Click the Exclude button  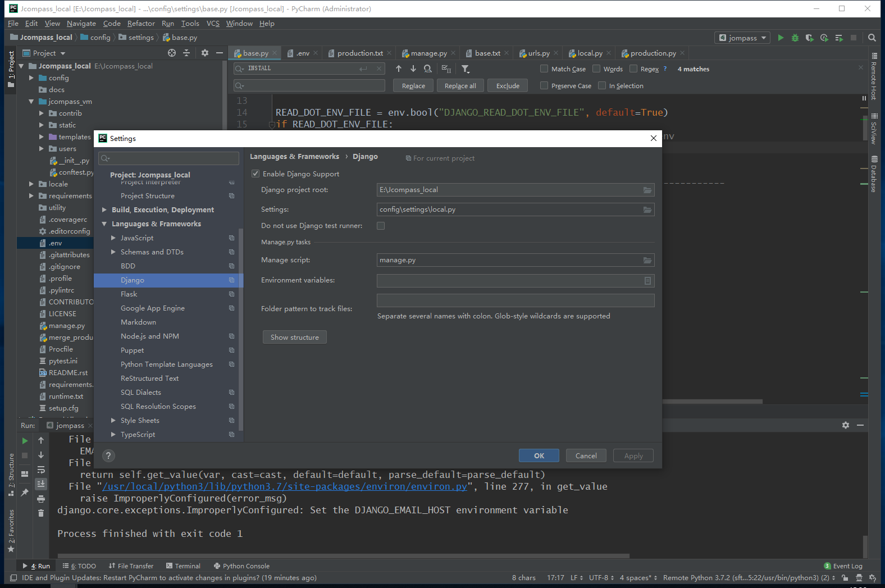(508, 86)
